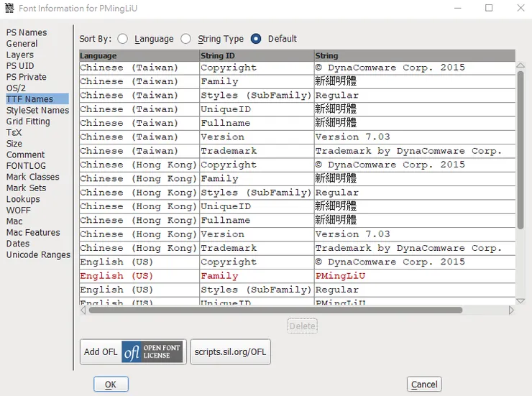Open the StyleSet Names section
Viewport: 532px width, 396px height.
(37, 110)
